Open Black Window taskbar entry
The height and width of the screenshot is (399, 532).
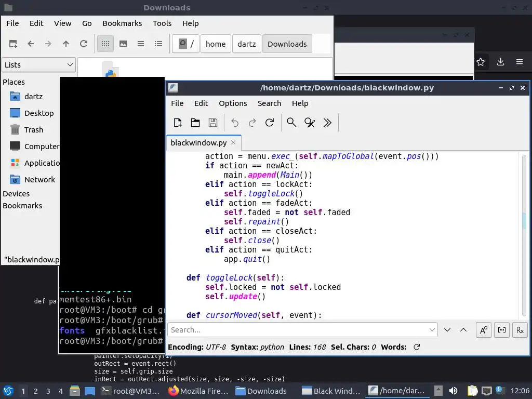click(x=331, y=391)
